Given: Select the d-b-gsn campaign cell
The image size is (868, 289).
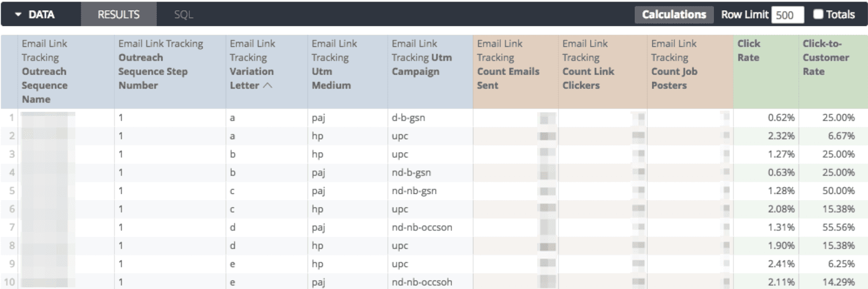Looking at the screenshot, I should (408, 118).
